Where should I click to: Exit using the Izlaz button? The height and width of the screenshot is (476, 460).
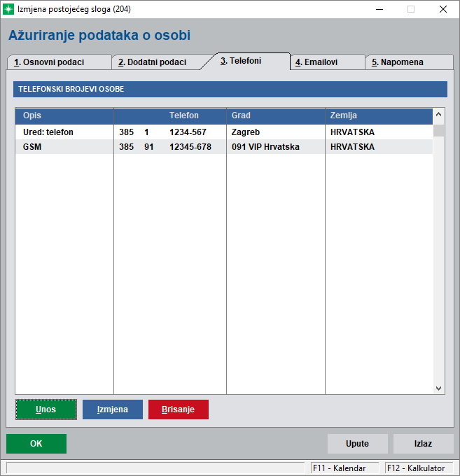[424, 444]
